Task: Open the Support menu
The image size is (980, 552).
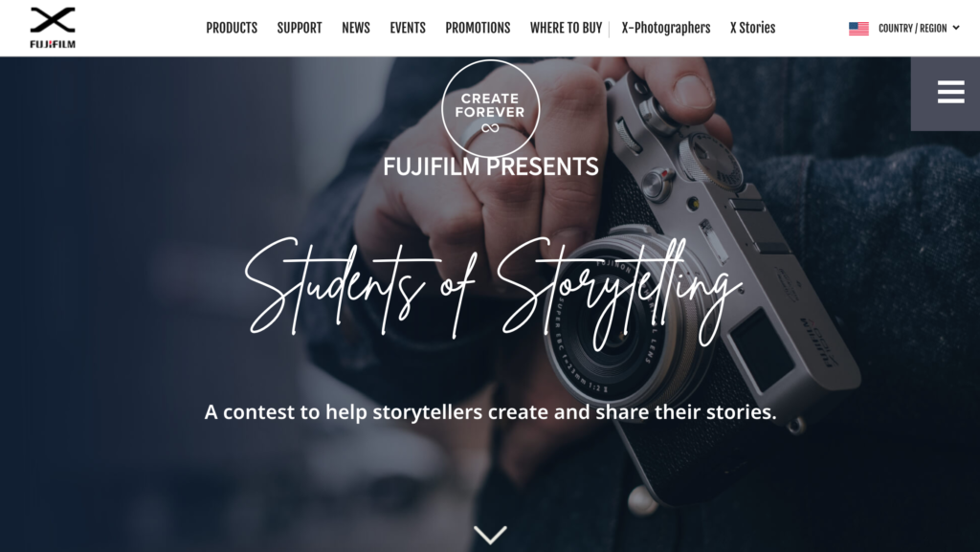Action: [300, 28]
